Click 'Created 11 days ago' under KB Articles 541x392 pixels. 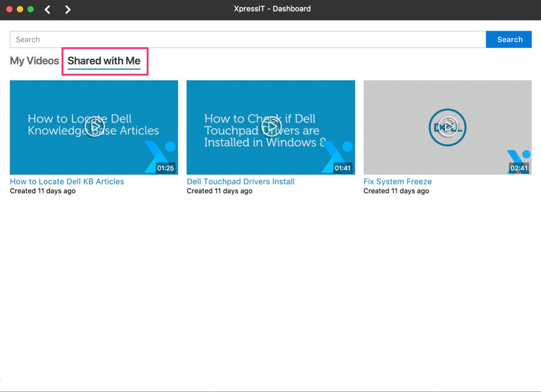point(43,191)
